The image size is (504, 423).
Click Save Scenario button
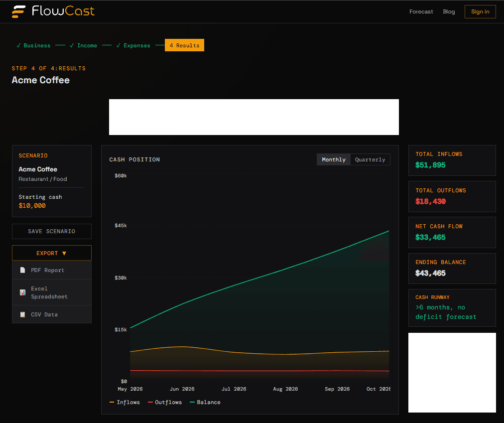tap(52, 231)
